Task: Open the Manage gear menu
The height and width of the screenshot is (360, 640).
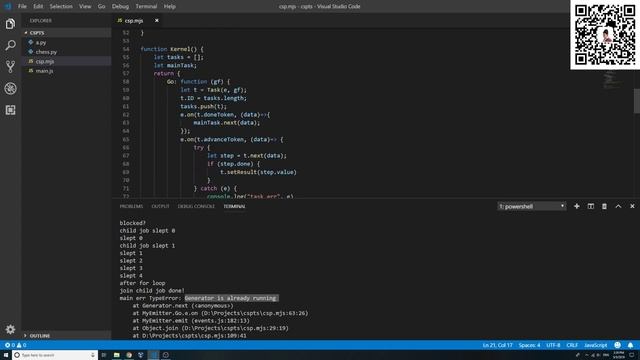Action: coord(10,329)
